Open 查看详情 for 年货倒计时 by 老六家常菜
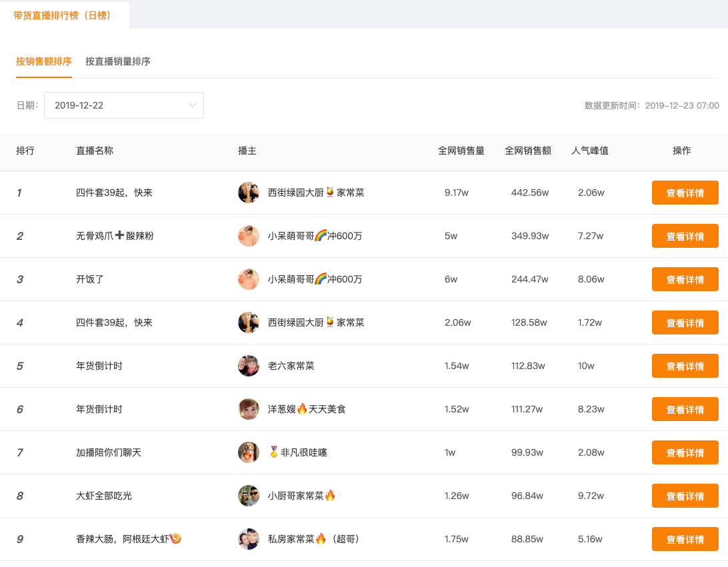The width and height of the screenshot is (728, 567). coord(685,366)
